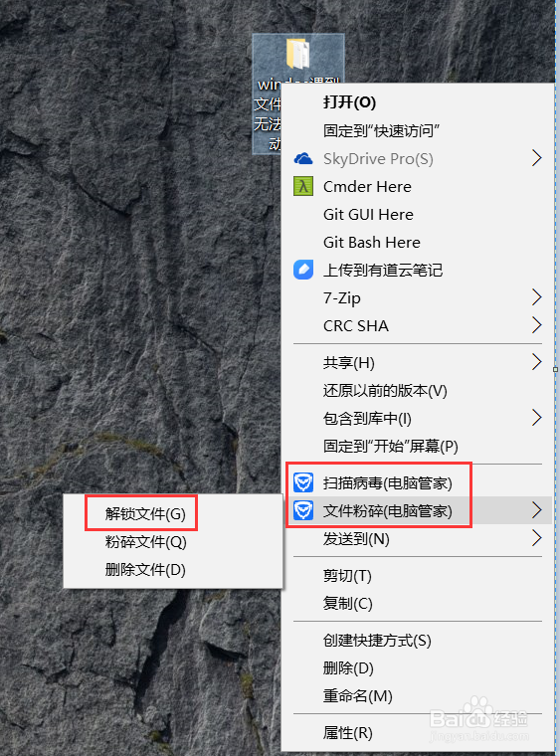Viewport: 560px width, 756px height.
Task: Select Git GUI Here
Action: [368, 214]
